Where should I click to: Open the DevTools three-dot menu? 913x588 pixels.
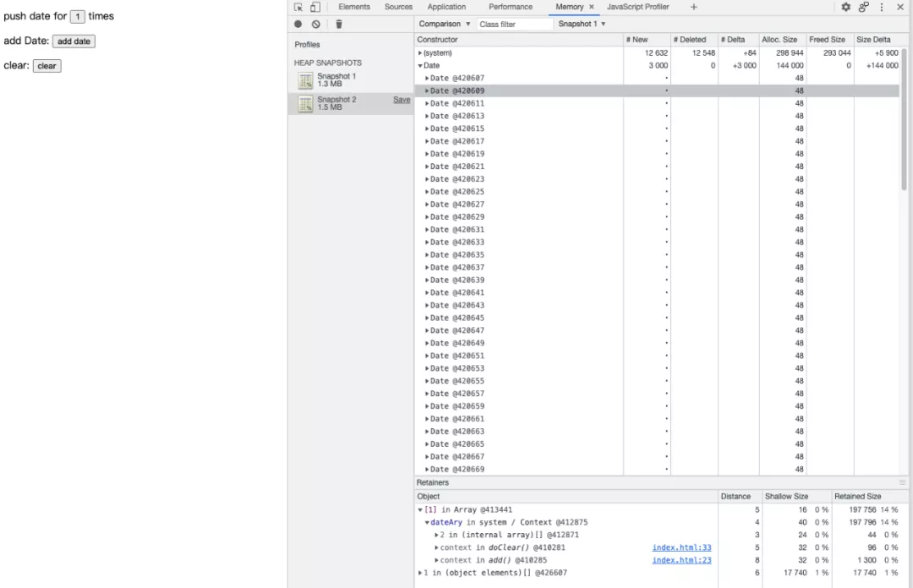click(x=882, y=7)
